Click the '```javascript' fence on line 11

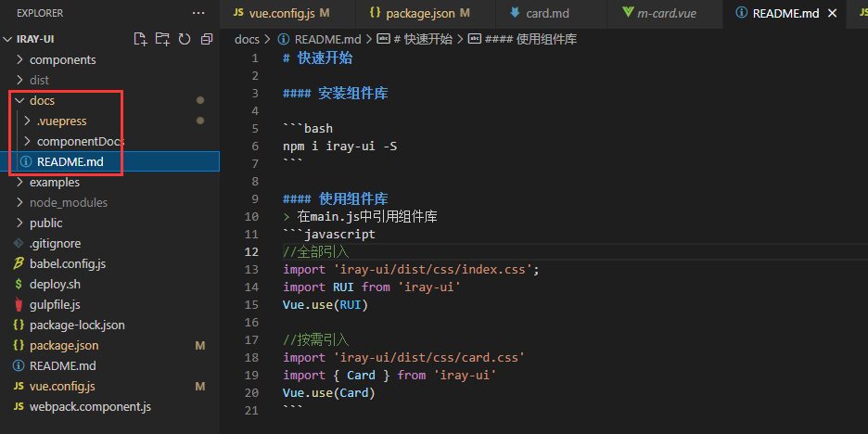329,235
